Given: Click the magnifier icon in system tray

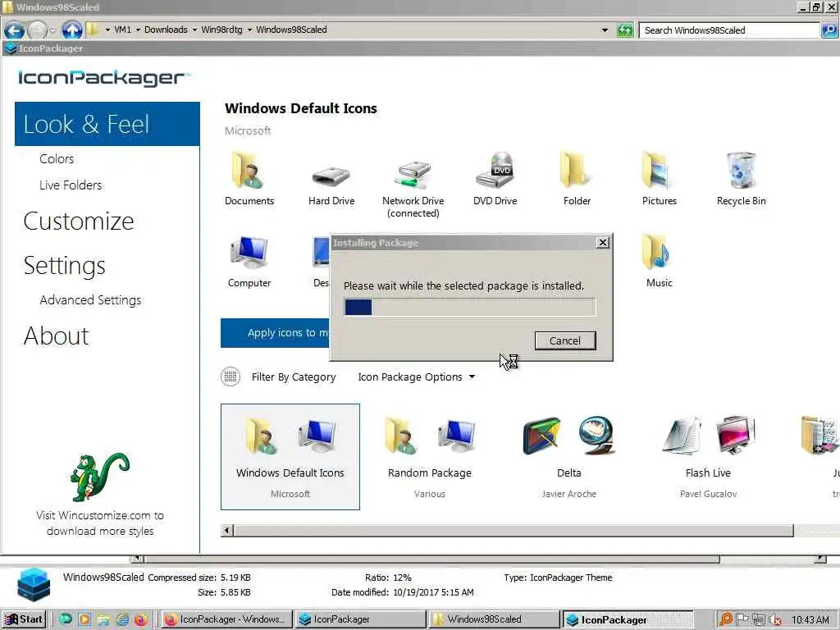Looking at the screenshot, I should 726,619.
